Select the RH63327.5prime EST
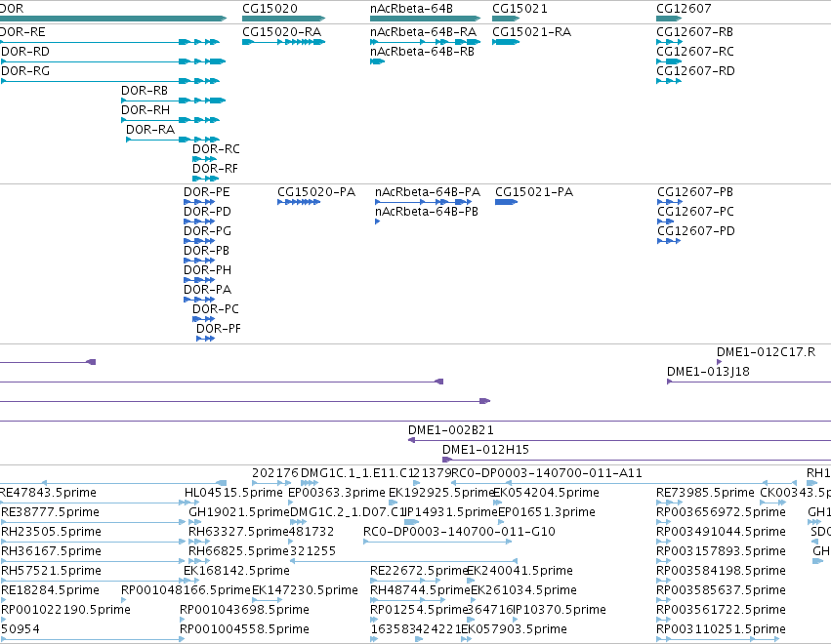Image resolution: width=831 pixels, height=644 pixels. [199, 542]
